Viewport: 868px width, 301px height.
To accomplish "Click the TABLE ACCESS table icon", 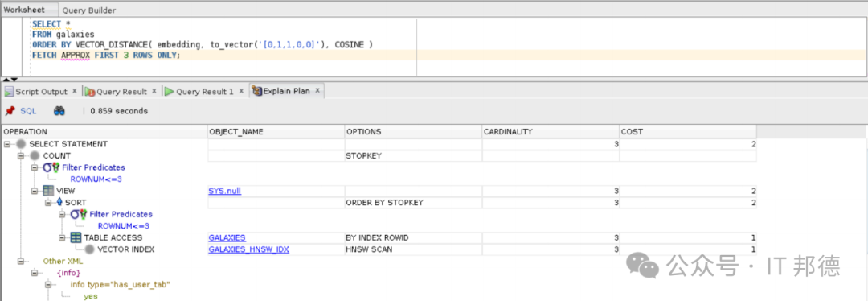I will click(76, 237).
